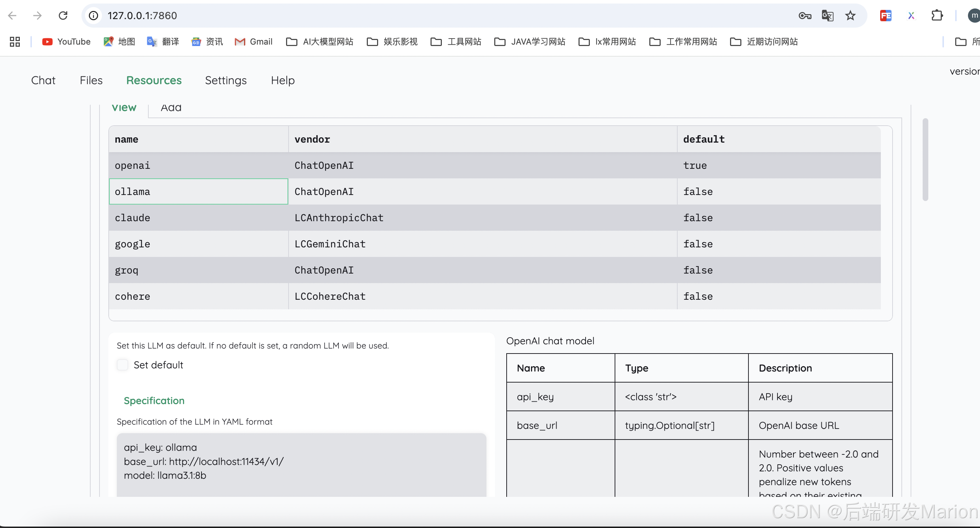Open the Gmail bookmark
The height and width of the screenshot is (528, 980).
[x=253, y=42]
